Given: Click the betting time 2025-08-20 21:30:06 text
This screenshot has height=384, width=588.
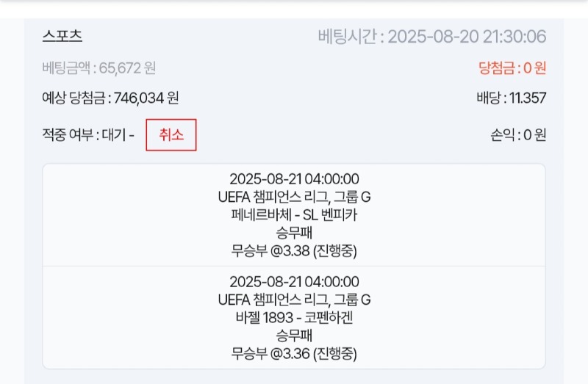Looking at the screenshot, I should (x=432, y=37).
